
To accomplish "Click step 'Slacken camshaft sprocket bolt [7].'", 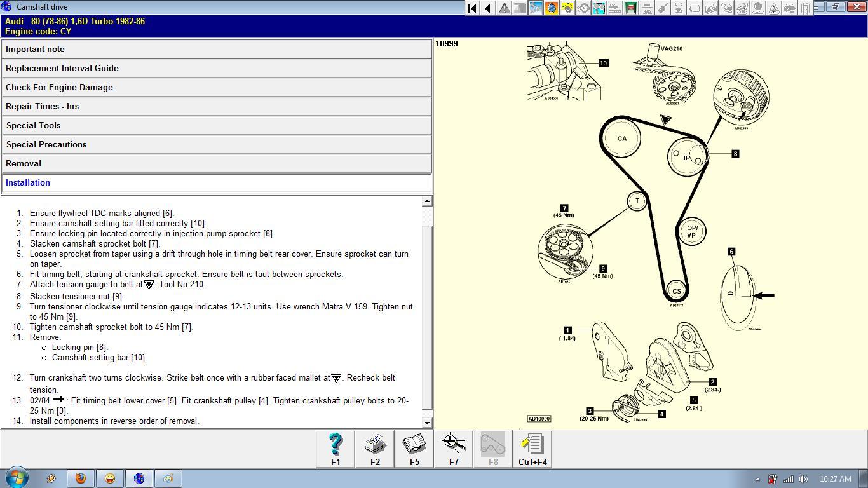I will pyautogui.click(x=95, y=243).
